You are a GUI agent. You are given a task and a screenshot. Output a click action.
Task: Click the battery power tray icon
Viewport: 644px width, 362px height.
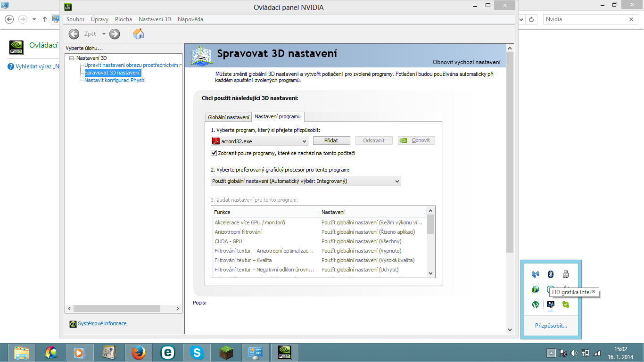[x=586, y=353]
